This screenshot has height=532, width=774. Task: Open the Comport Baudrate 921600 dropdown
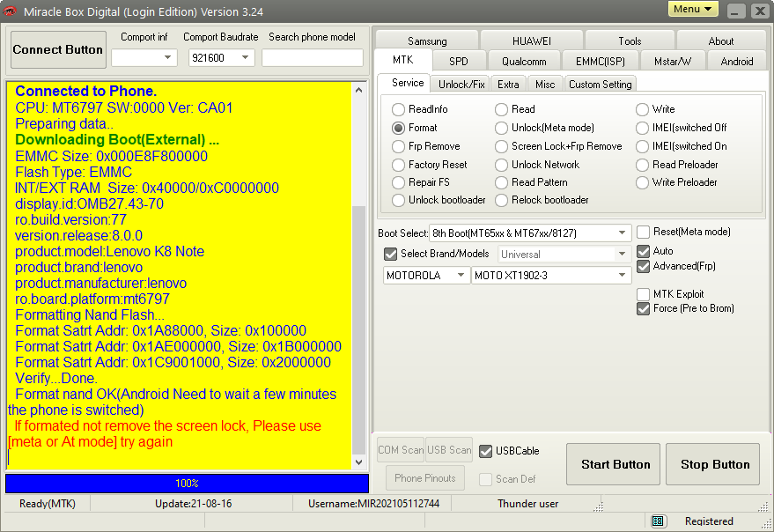point(222,58)
